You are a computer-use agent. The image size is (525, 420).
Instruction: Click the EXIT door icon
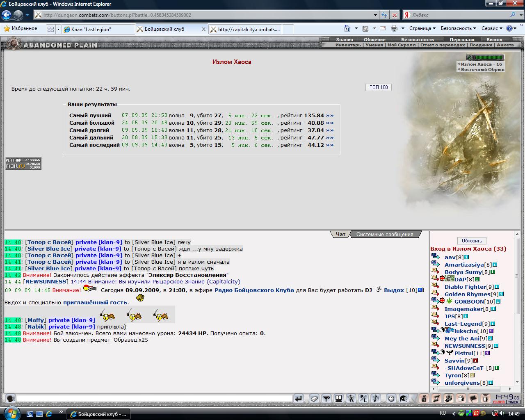pos(486,399)
